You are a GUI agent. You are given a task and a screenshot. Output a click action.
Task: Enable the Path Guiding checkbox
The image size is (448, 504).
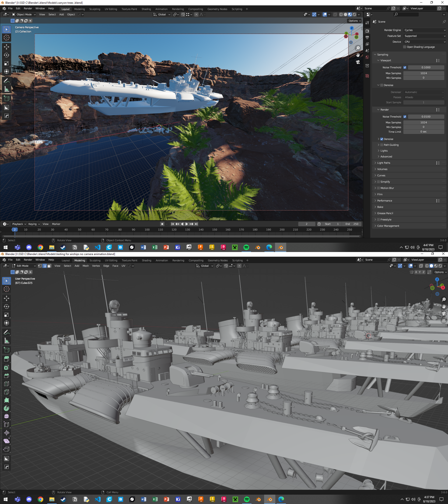pos(382,145)
